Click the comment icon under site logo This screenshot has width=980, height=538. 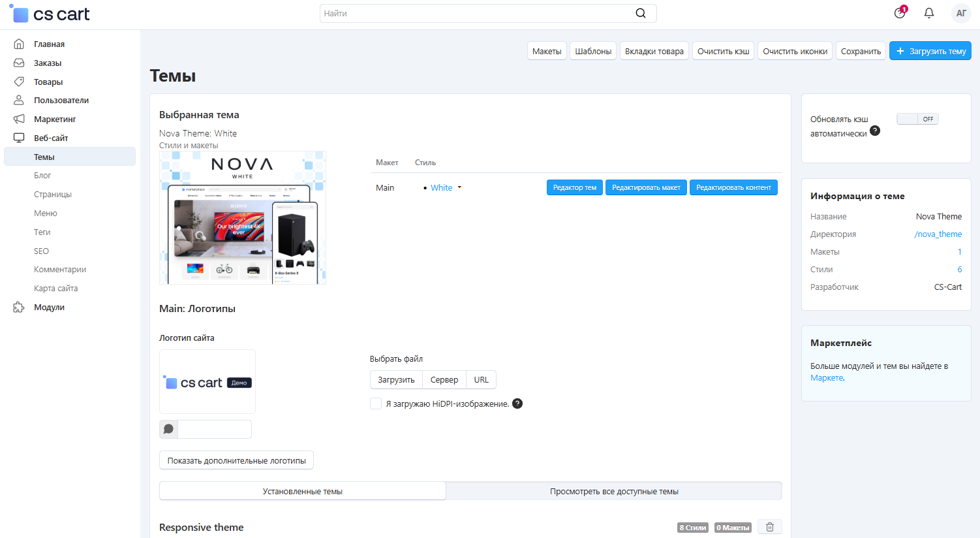[168, 429]
